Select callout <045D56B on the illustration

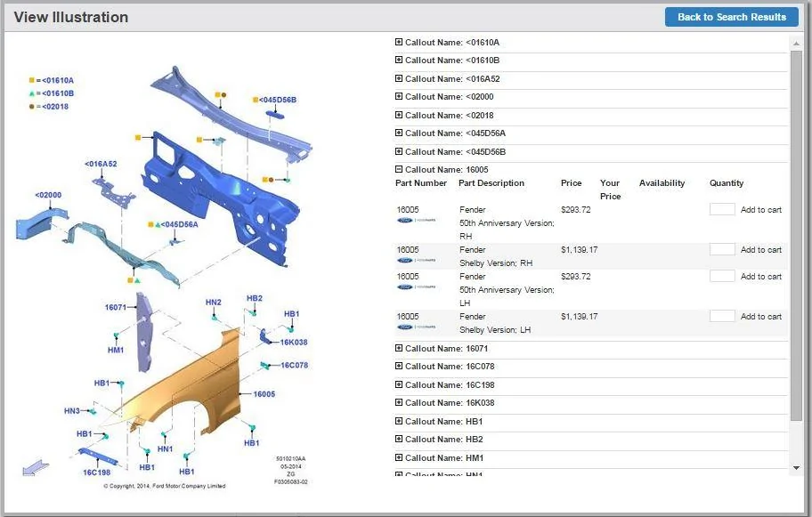[x=278, y=100]
